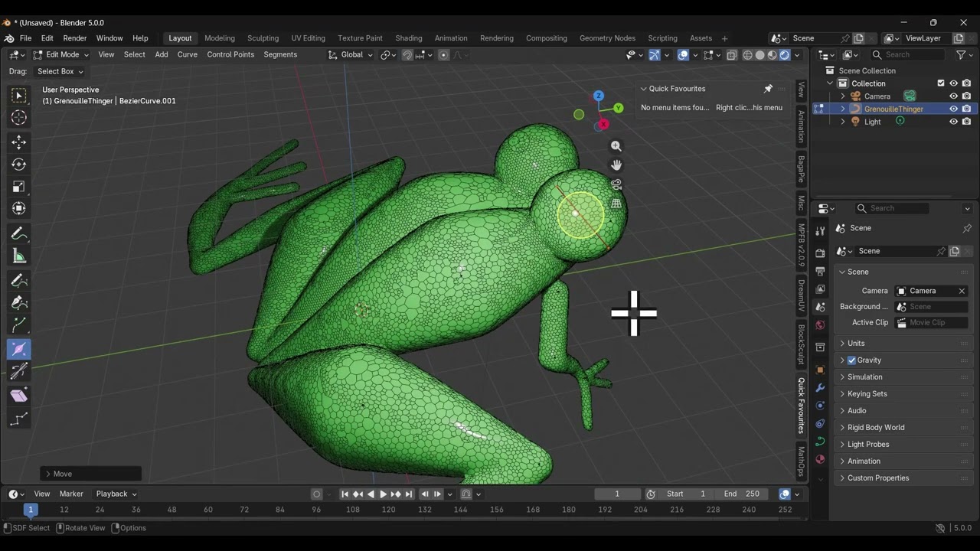Select the Shear tool
Viewport: 980px width, 551px height.
click(x=19, y=396)
